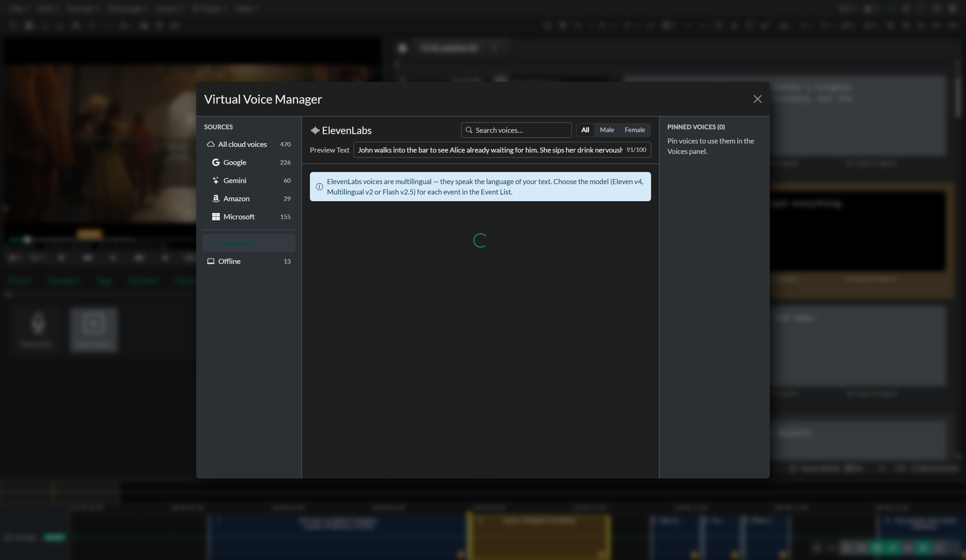966x560 pixels.
Task: Click the 470 count beside All cloud voices
Action: 285,145
